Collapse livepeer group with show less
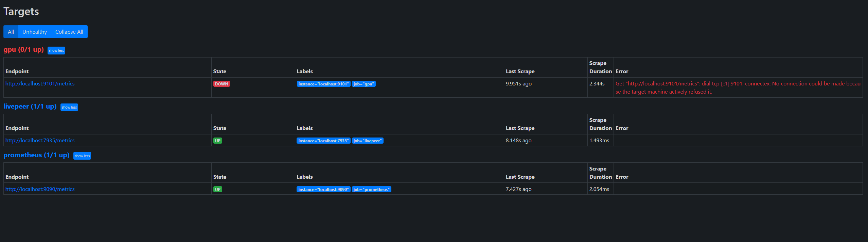The image size is (868, 242). [x=69, y=107]
